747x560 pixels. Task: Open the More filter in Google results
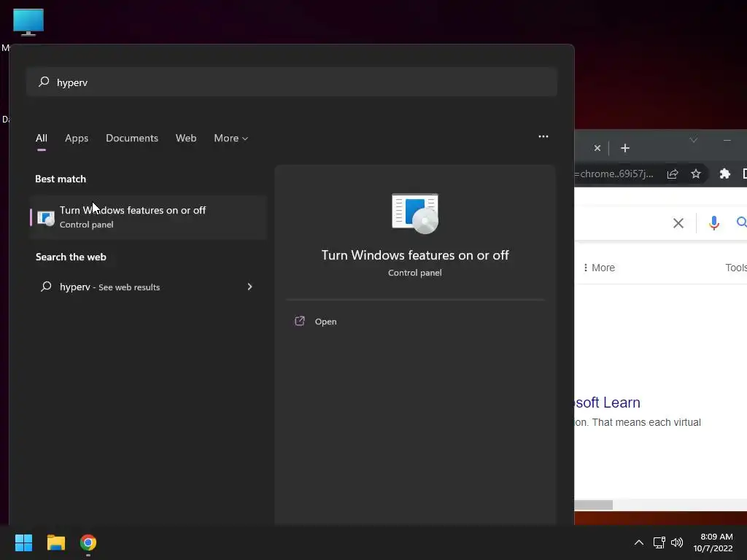coord(599,268)
